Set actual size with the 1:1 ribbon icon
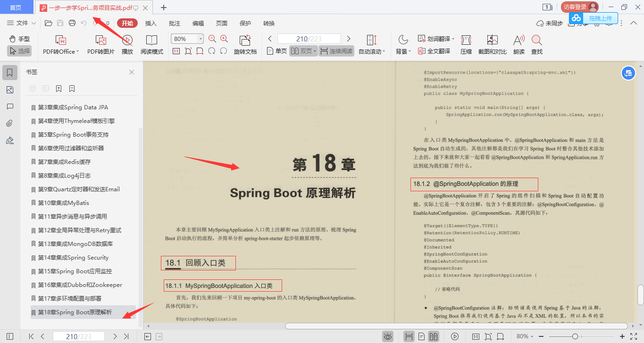 click(x=176, y=51)
